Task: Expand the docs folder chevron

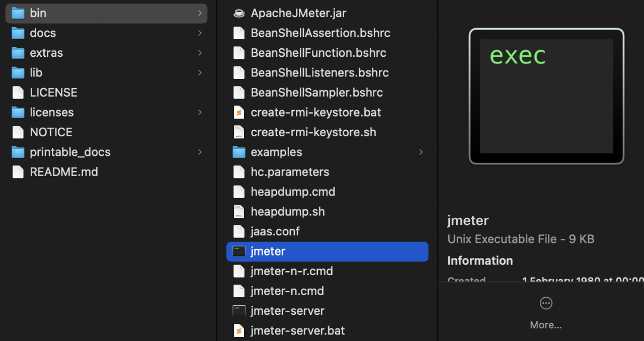Action: (200, 33)
